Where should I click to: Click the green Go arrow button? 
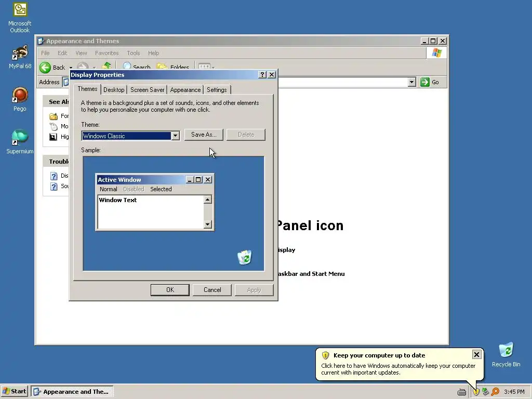pyautogui.click(x=425, y=82)
